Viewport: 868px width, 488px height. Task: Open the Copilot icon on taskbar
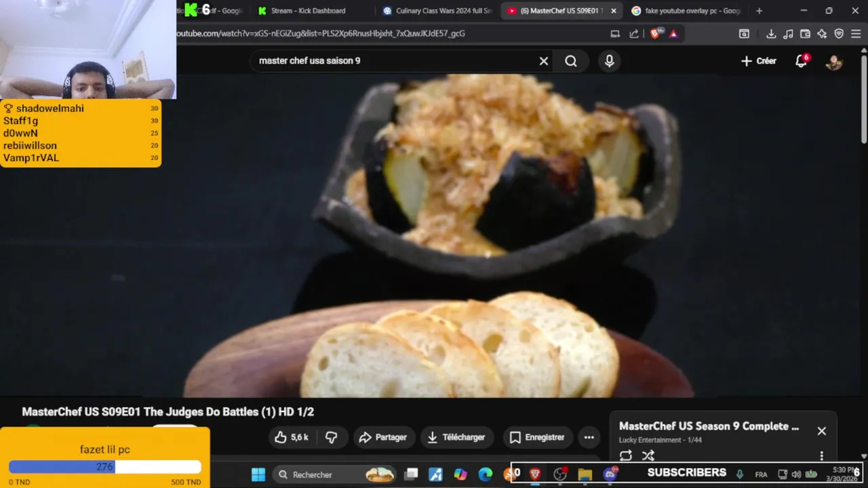(x=460, y=474)
